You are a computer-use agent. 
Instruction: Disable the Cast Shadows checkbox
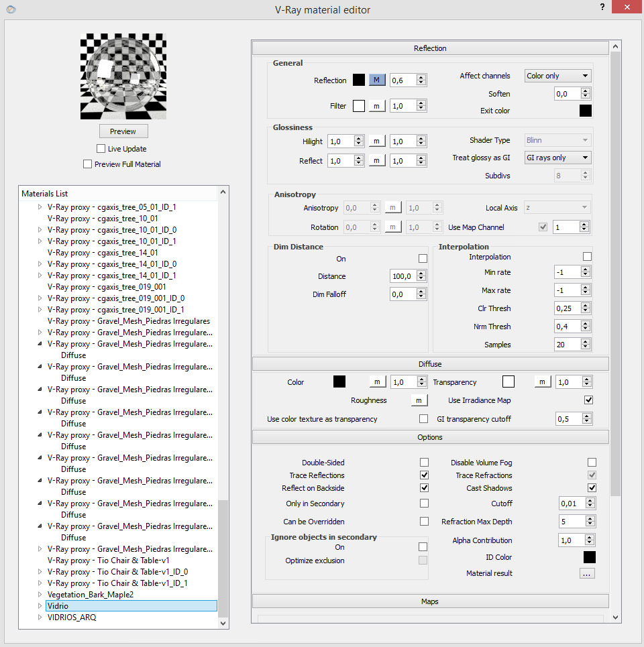click(591, 488)
